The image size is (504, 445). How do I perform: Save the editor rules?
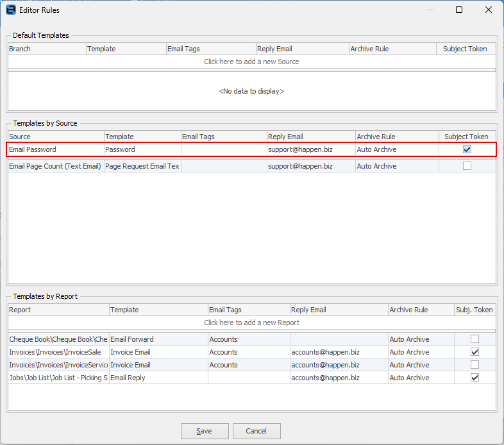[205, 431]
